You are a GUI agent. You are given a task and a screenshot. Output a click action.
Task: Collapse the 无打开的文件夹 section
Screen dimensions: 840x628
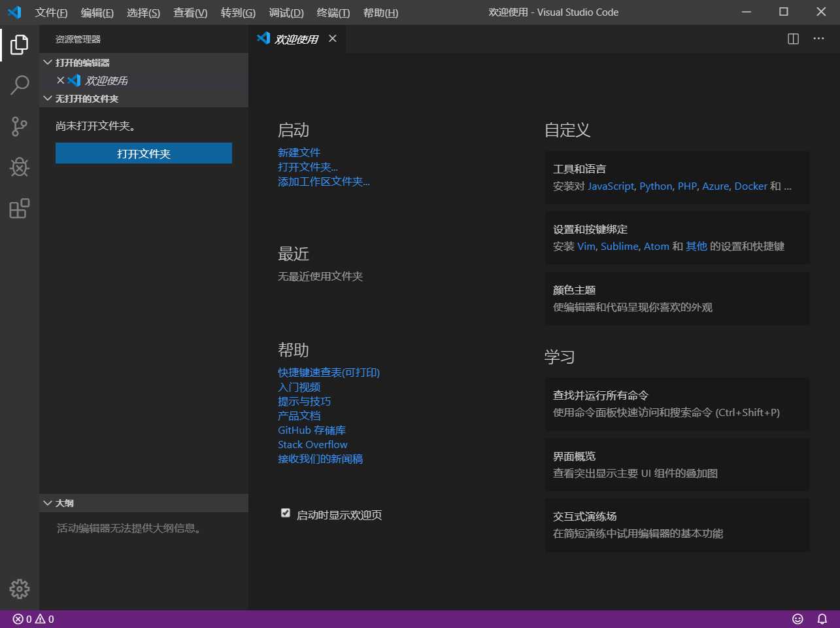pos(144,98)
